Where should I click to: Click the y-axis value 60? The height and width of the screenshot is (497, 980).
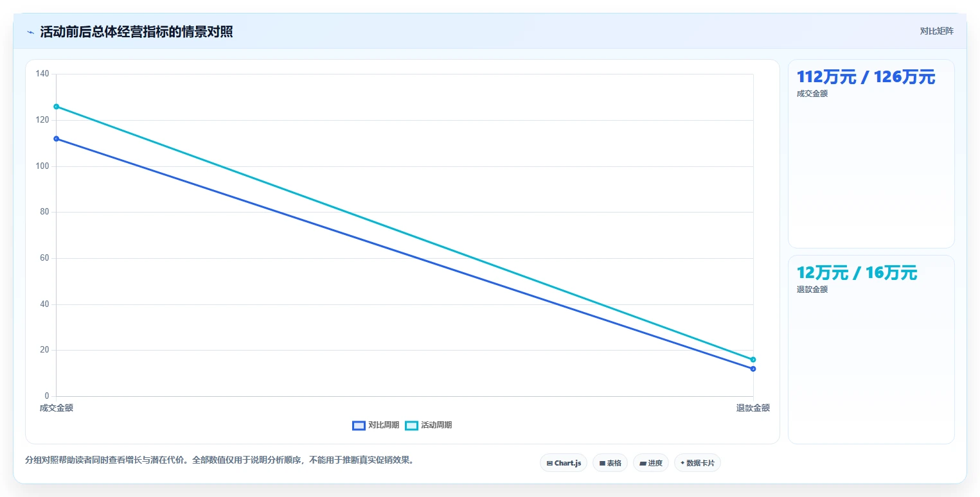click(x=44, y=258)
